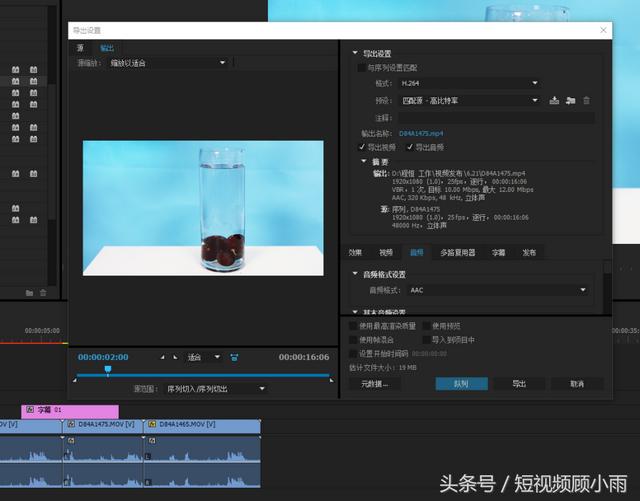This screenshot has height=501, width=640.
Task: Open the 音频格式 AAC dropdown
Action: pyautogui.click(x=496, y=290)
